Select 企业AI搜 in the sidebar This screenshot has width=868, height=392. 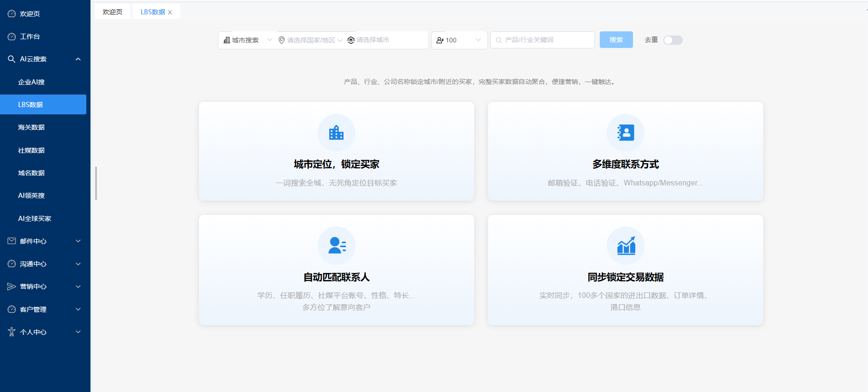pos(31,82)
